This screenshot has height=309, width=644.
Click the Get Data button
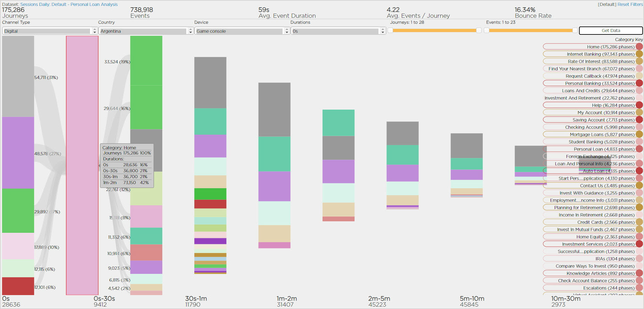[x=611, y=31]
